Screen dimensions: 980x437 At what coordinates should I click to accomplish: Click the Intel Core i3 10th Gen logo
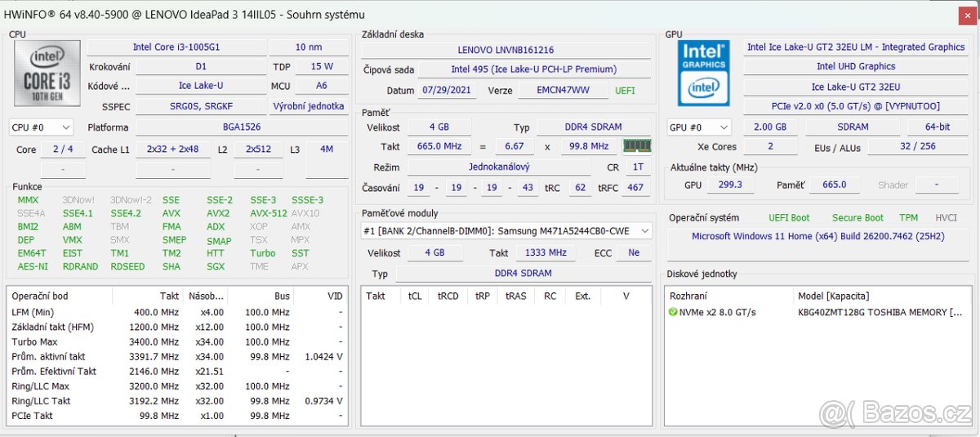(46, 74)
